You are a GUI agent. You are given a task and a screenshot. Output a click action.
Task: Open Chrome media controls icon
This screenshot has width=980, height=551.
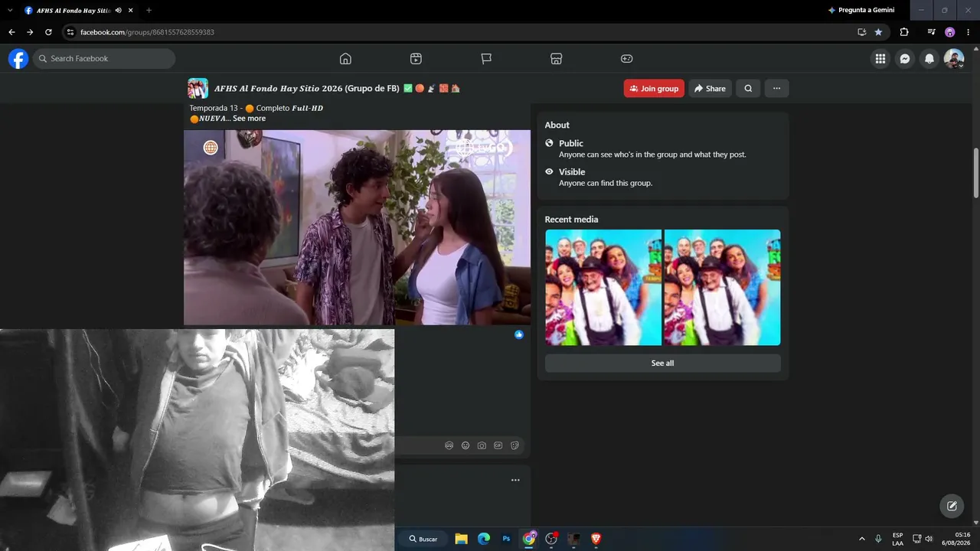(x=931, y=32)
